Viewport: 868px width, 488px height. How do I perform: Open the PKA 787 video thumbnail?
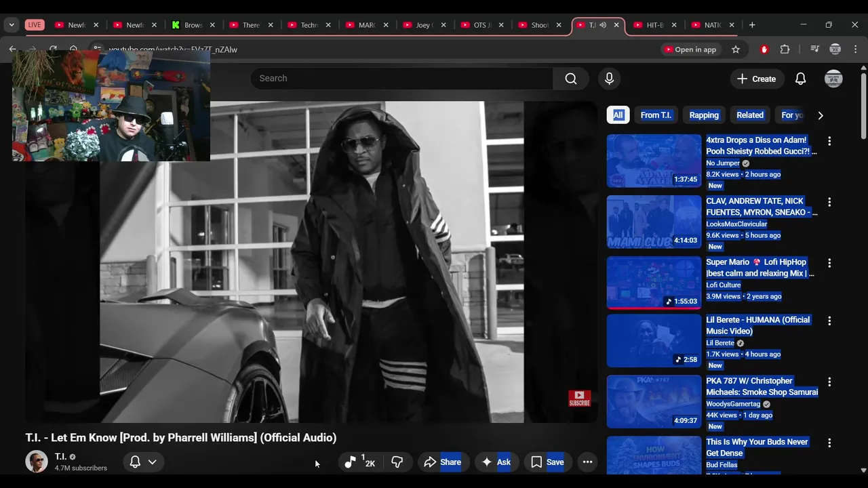pyautogui.click(x=654, y=402)
